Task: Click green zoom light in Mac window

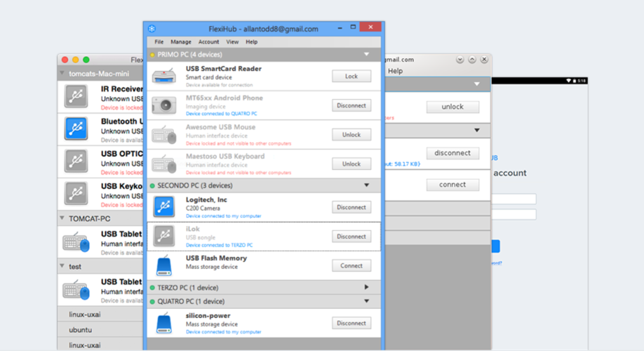Action: [x=86, y=60]
